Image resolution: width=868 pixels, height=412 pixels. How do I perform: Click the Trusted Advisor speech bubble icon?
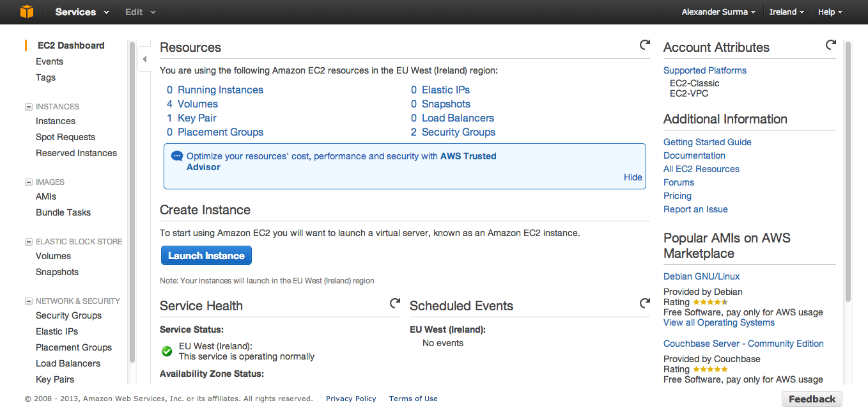coord(177,155)
